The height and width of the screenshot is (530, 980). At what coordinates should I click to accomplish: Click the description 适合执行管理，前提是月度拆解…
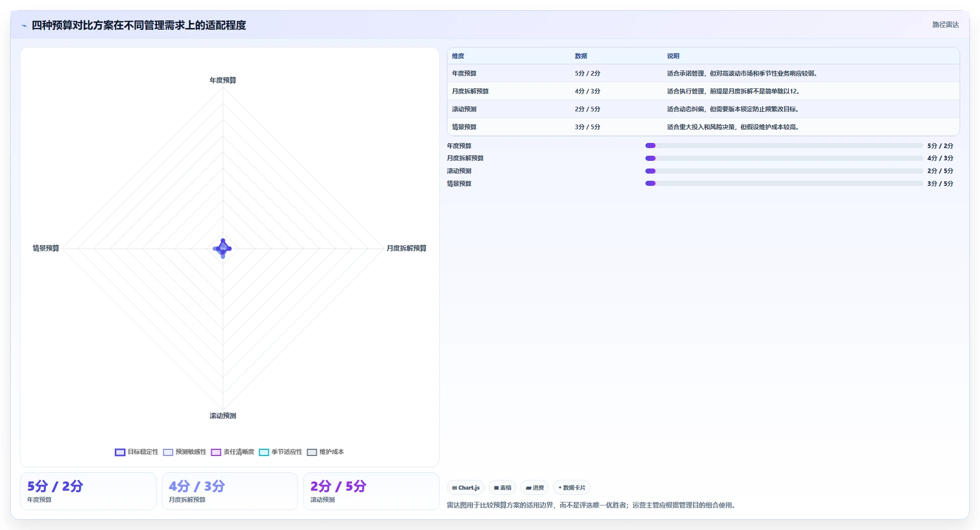[x=735, y=91]
